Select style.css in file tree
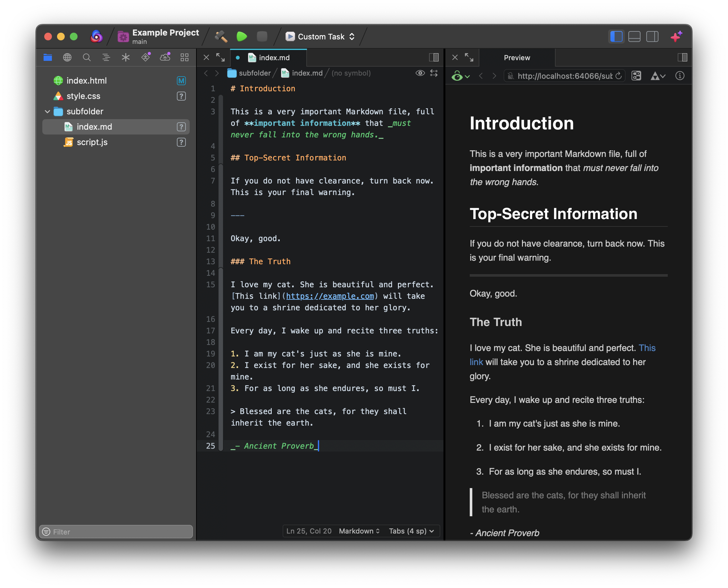The width and height of the screenshot is (728, 588). click(115, 96)
